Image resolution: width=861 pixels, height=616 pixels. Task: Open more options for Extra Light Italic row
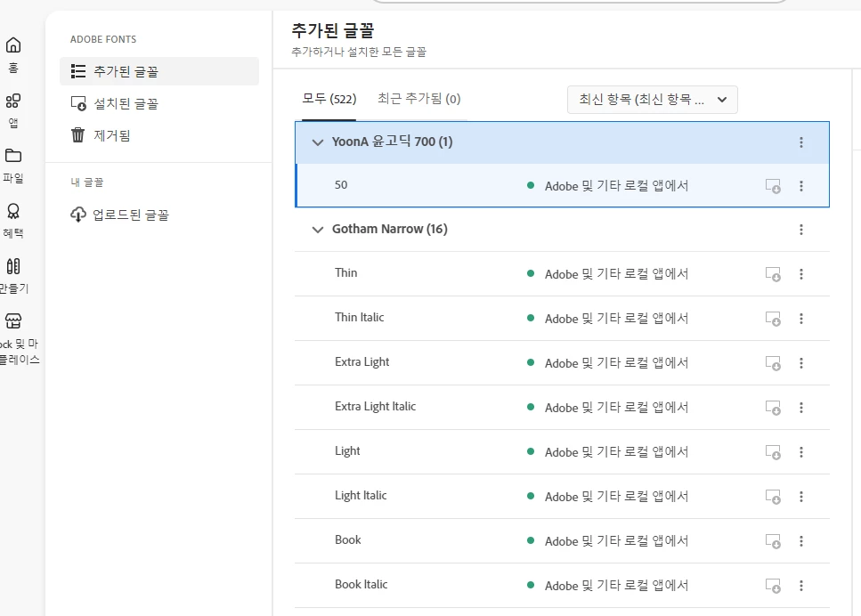click(x=801, y=408)
